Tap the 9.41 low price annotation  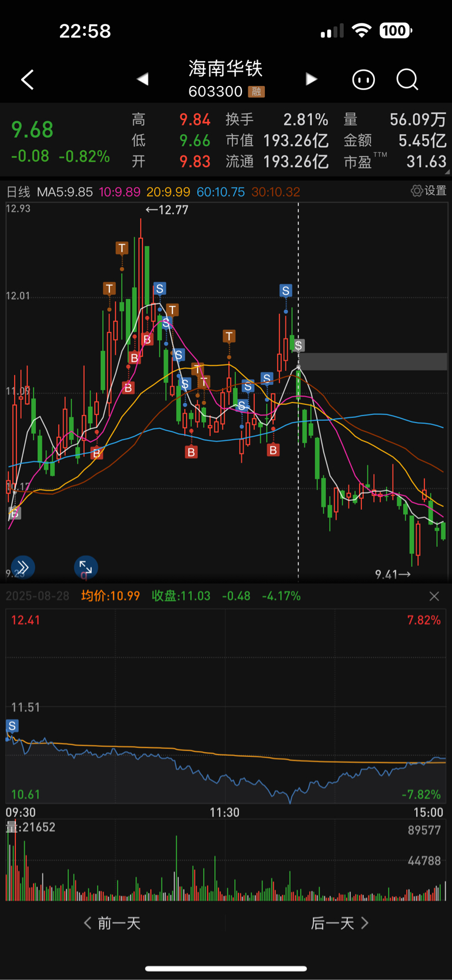[x=393, y=574]
